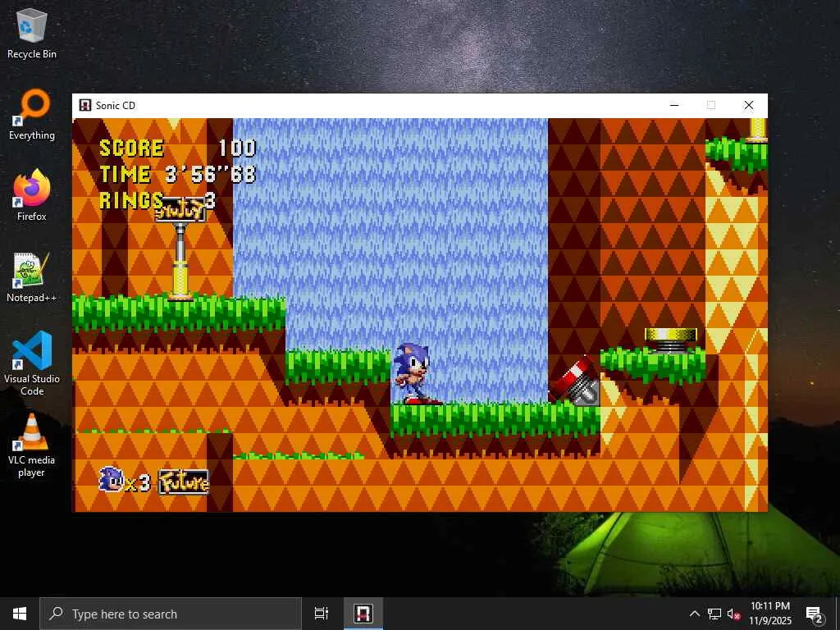840x630 pixels.
Task: Click the yellow spring on the grass ledge
Action: [671, 340]
